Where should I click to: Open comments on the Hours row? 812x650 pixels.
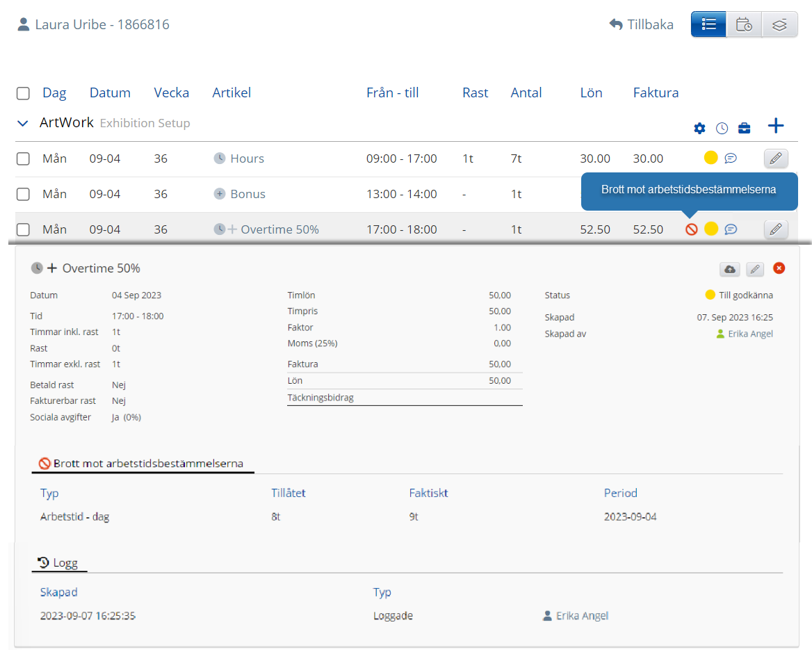[x=731, y=158]
